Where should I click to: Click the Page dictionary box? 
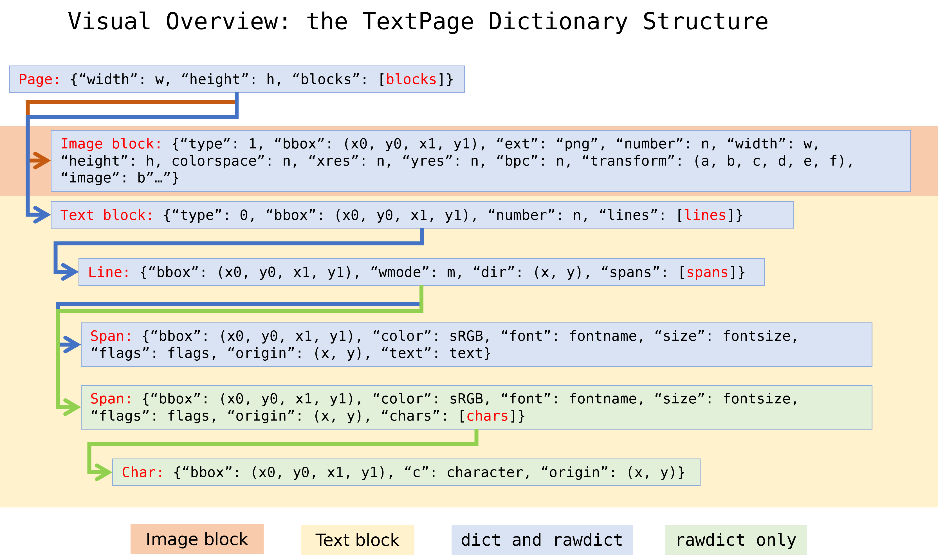237,79
